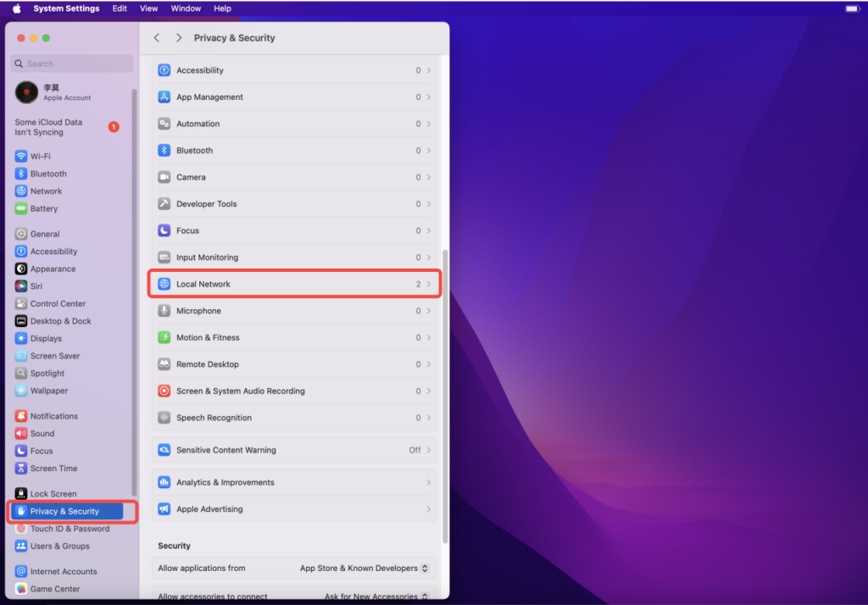Open the Allow accessories to connect dropdown
The width and height of the screenshot is (868, 605).
(376, 597)
